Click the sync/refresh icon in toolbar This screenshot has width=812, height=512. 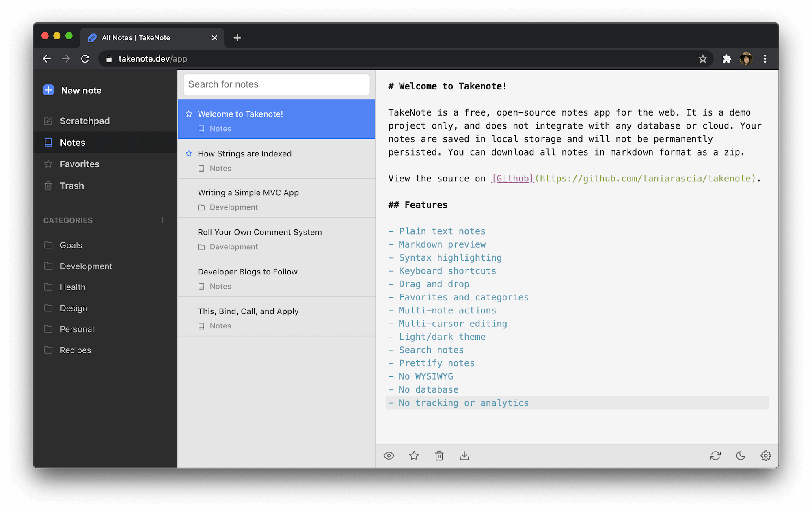pyautogui.click(x=715, y=456)
